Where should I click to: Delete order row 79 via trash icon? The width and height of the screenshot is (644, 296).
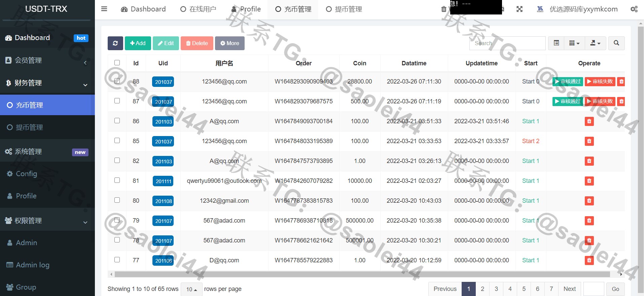pos(589,221)
